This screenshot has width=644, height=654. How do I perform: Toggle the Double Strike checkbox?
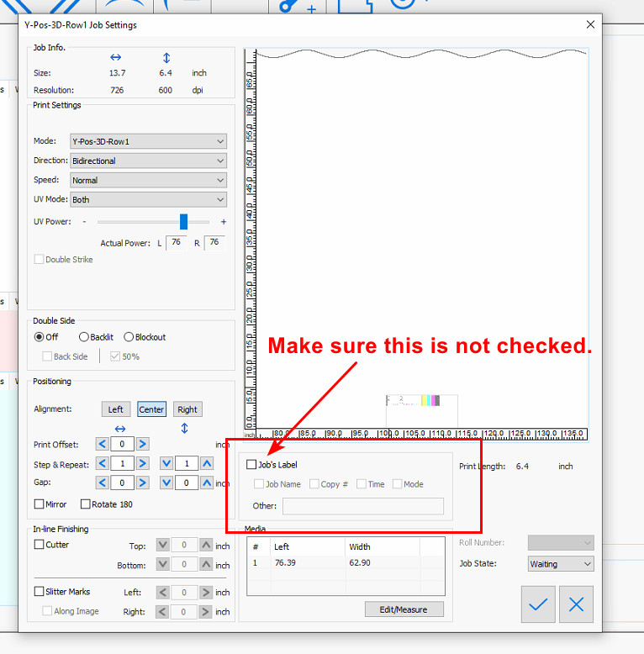coord(40,260)
